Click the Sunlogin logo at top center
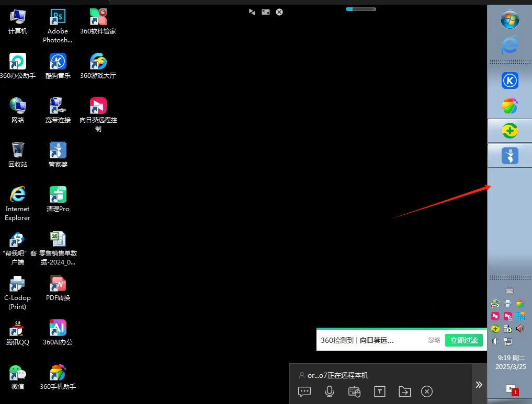 (252, 12)
